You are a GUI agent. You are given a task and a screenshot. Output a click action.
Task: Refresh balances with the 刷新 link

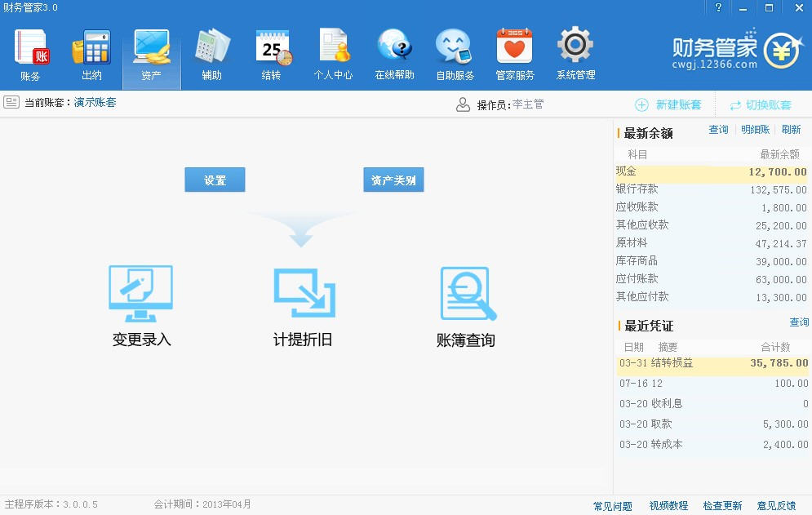click(791, 130)
